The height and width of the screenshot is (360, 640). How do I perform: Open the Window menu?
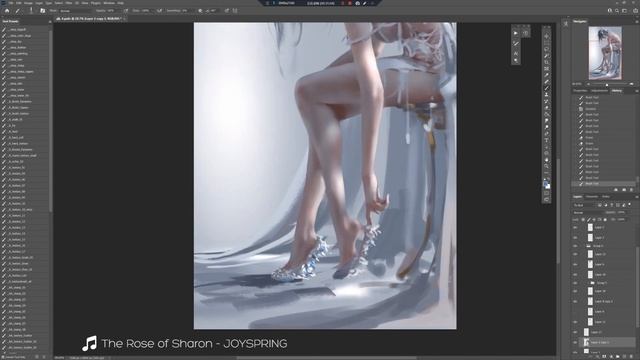(x=109, y=3)
